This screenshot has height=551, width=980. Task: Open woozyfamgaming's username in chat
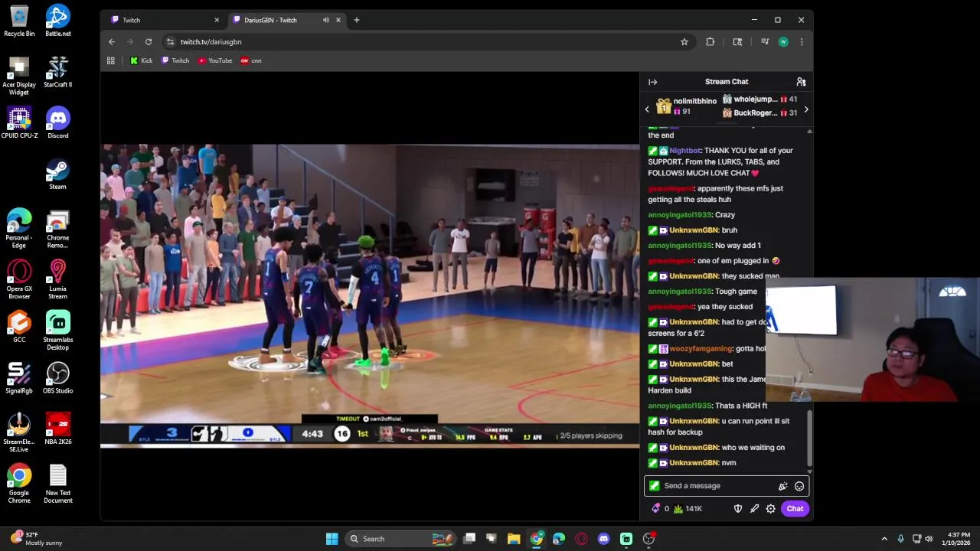coord(701,349)
